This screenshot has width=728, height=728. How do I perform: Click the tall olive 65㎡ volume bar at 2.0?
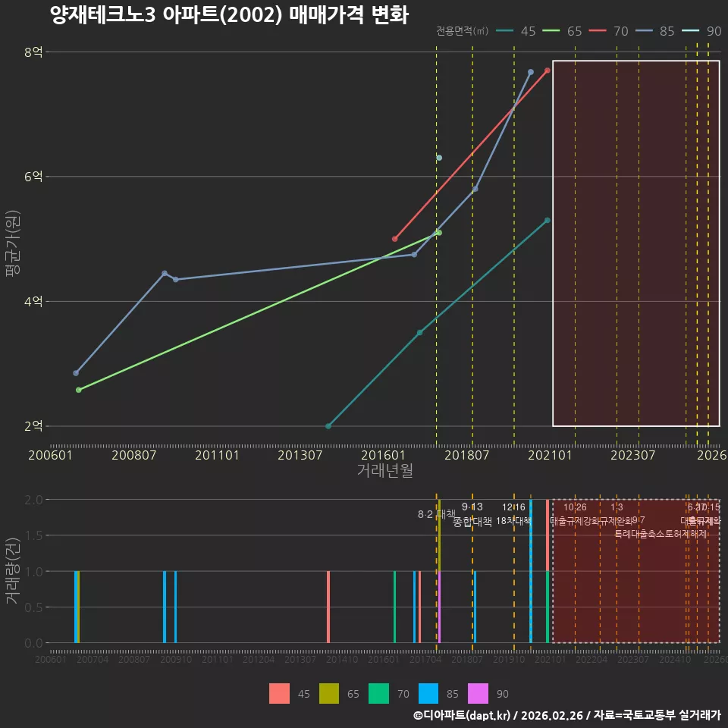439,535
